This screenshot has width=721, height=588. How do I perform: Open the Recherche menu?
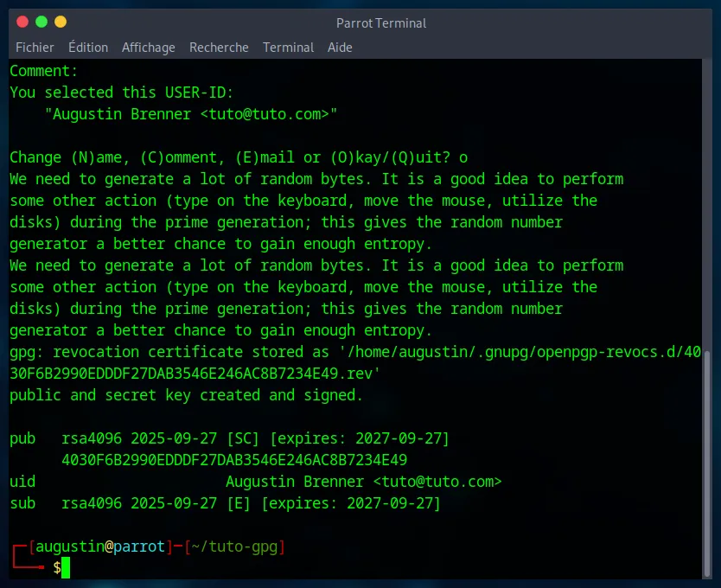tap(219, 48)
